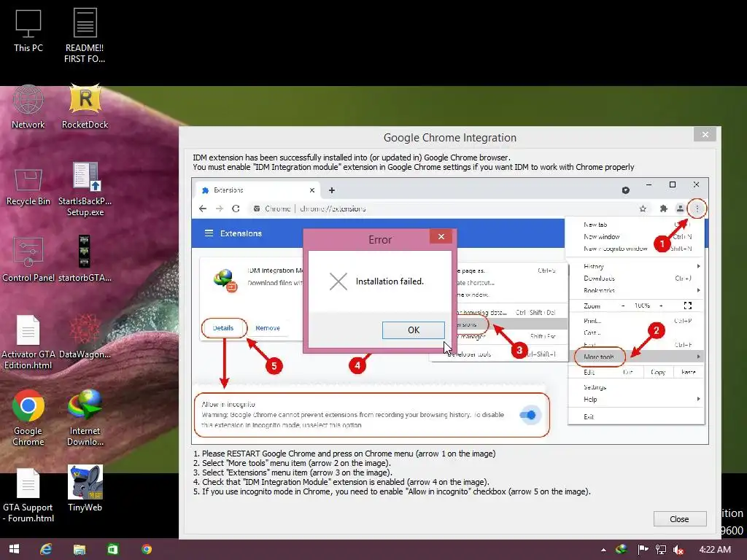This screenshot has width=747, height=560.
Task: Click step 5 about 'Allow in incognito' checkbox
Action: click(392, 491)
